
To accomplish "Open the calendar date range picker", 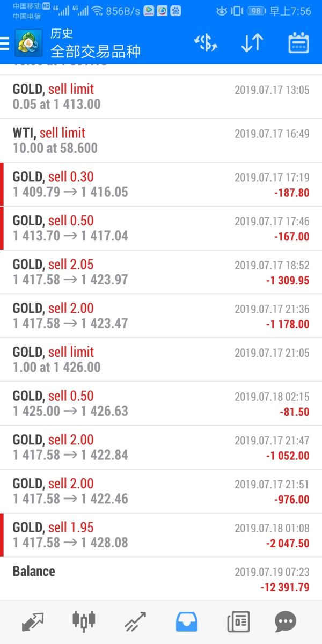I will 298,43.
